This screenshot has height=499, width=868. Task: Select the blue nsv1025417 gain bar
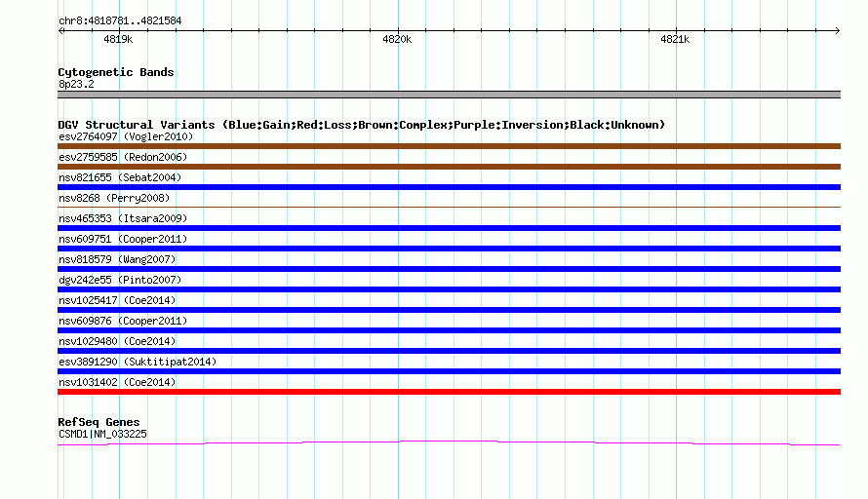449,310
